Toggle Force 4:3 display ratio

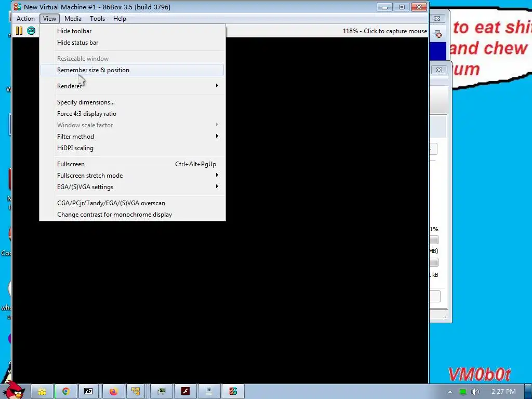[132, 114]
